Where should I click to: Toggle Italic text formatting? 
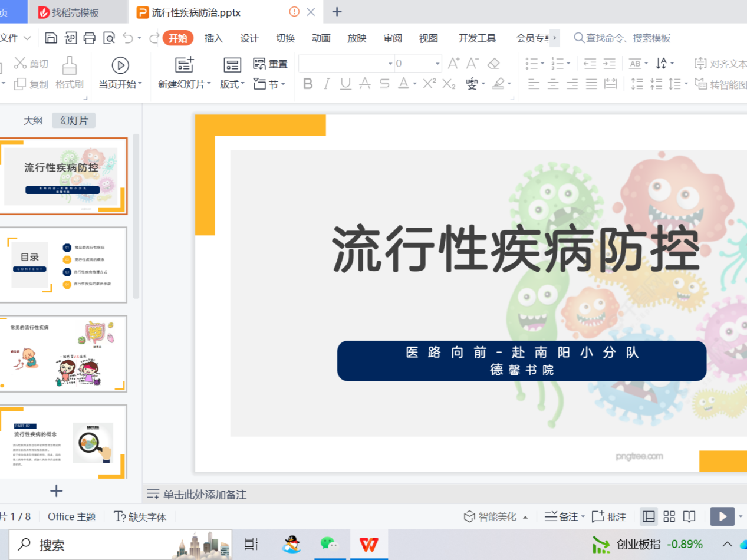coord(327,84)
